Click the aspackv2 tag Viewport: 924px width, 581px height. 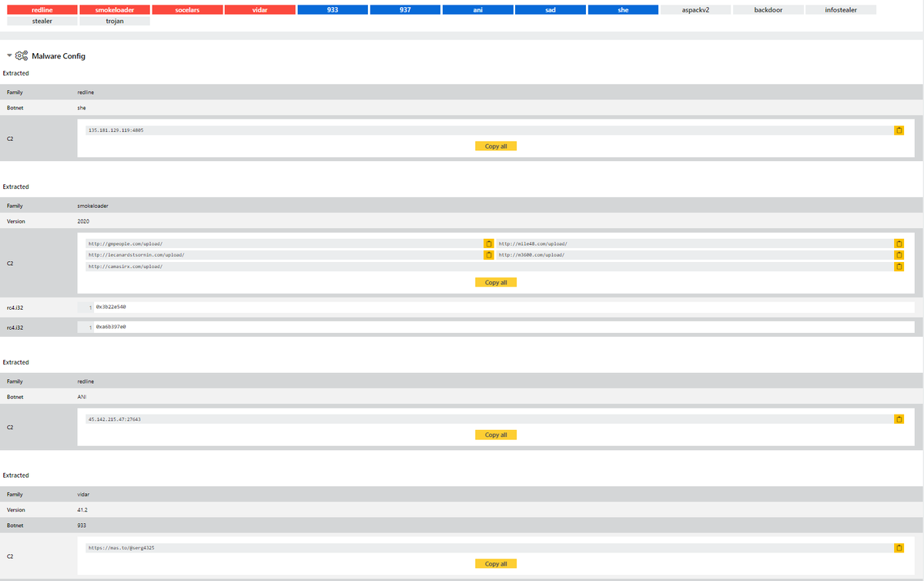click(695, 10)
